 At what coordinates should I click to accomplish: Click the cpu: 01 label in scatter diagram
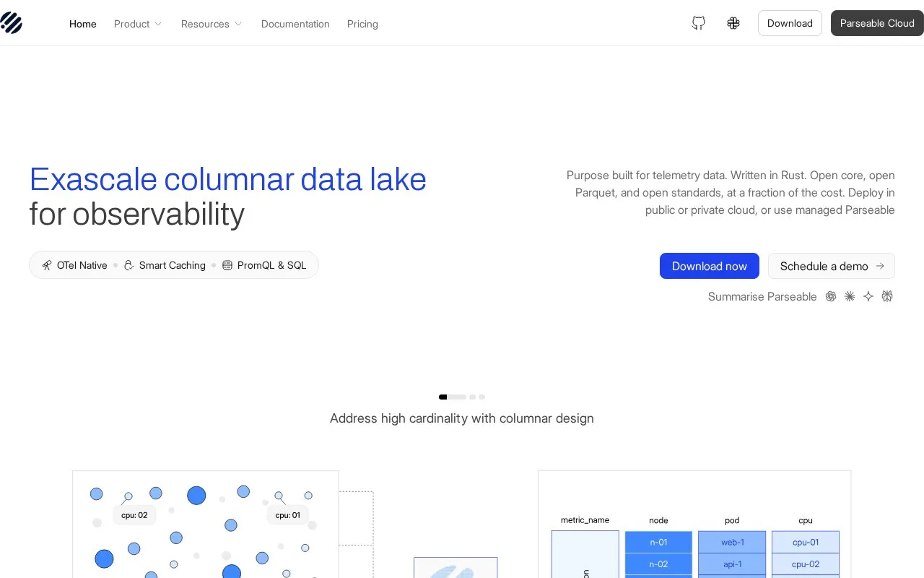coord(288,515)
